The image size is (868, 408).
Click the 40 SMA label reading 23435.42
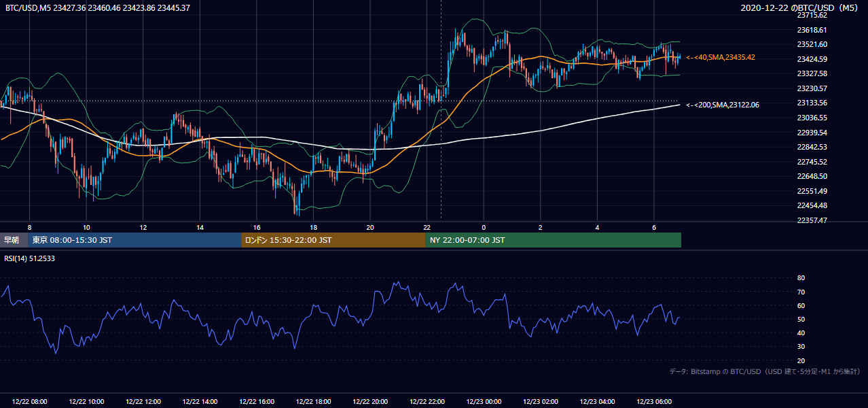click(721, 57)
